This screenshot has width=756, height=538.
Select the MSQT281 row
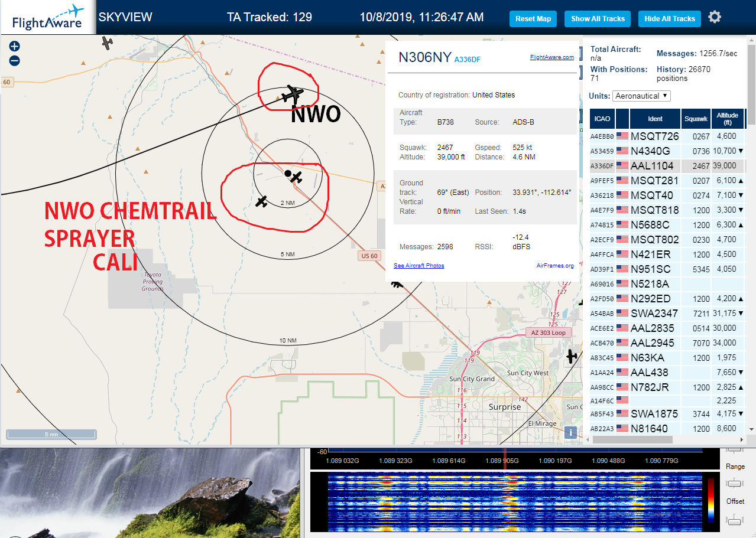pyautogui.click(x=667, y=181)
